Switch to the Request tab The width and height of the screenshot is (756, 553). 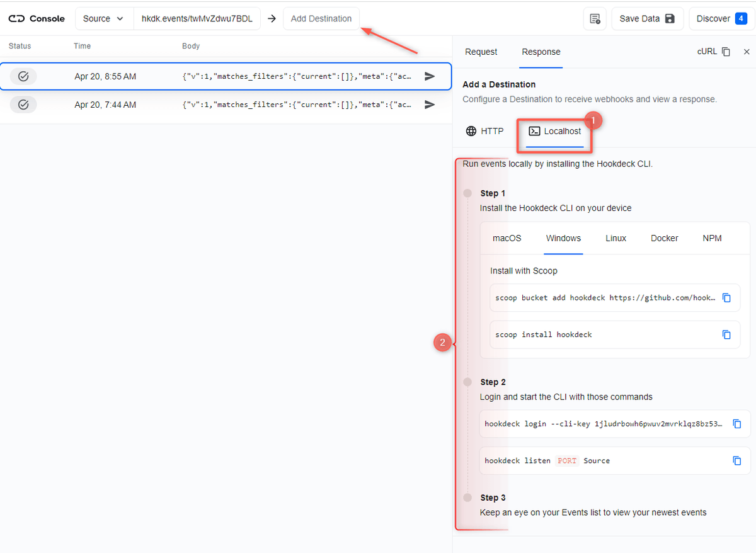coord(481,52)
